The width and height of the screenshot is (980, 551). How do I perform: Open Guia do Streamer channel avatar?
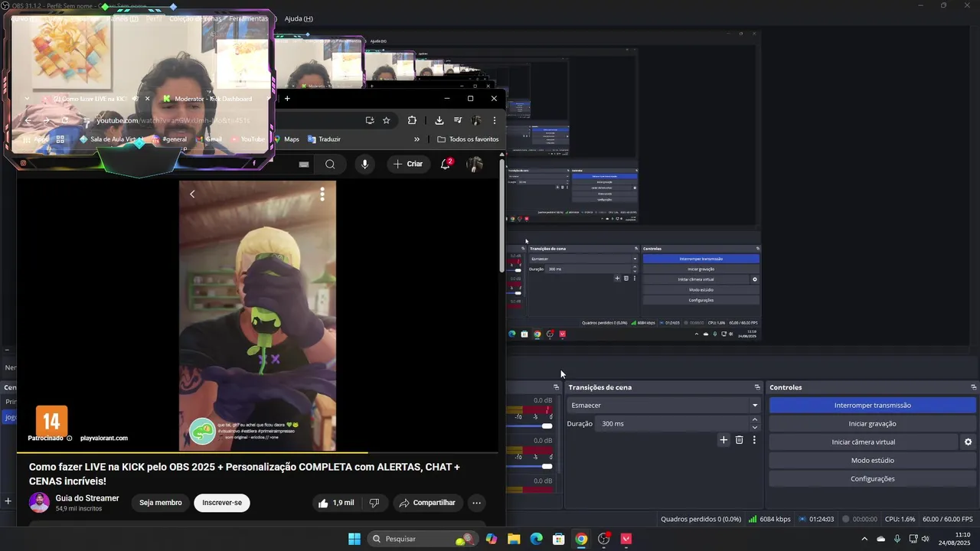(39, 503)
